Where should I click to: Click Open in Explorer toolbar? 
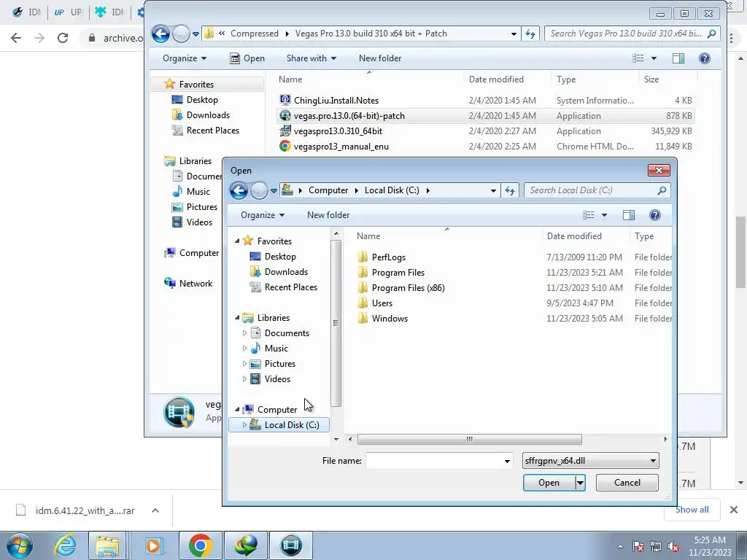pos(247,58)
